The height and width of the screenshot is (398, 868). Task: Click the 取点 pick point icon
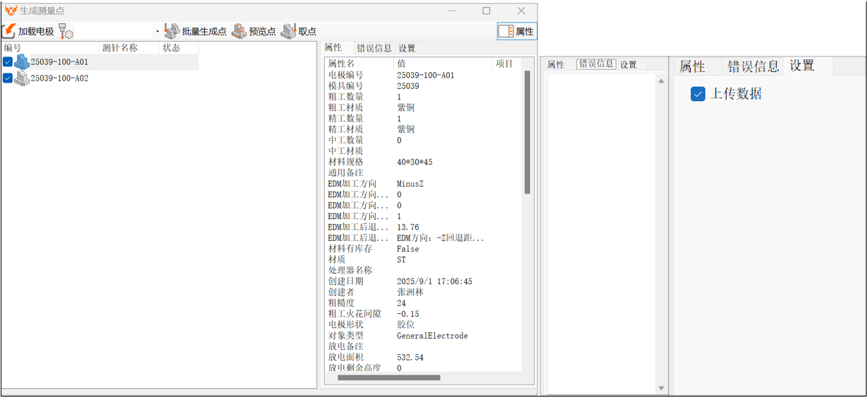(x=288, y=31)
